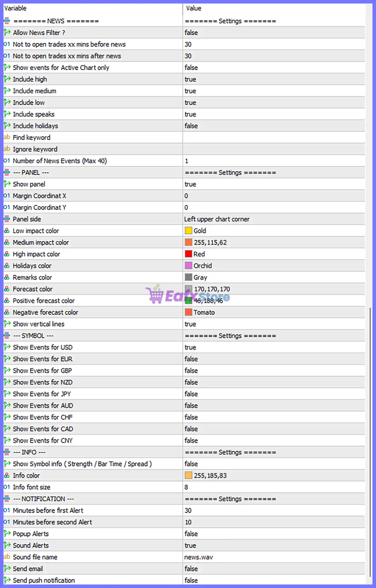Screen dimensions: 376x588
Task: Click the section icon beside NOTIFICATION header
Action: (7, 499)
